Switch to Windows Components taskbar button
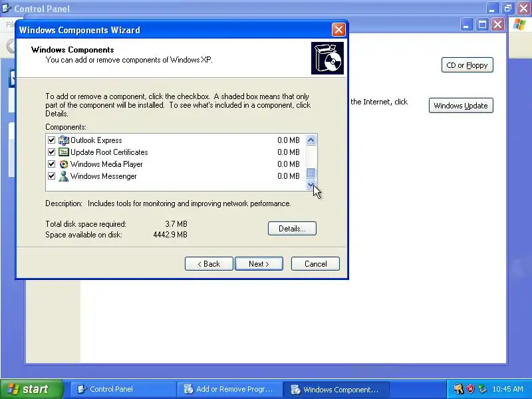 pyautogui.click(x=336, y=389)
